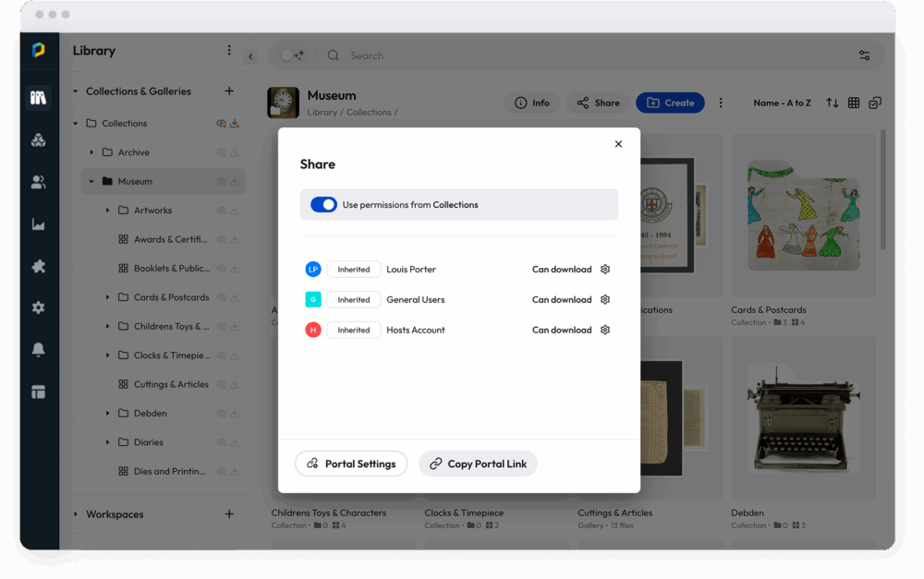Viewport: 924px width, 579px height.
Task: Collapse the Museum folder tree
Action: tap(91, 182)
